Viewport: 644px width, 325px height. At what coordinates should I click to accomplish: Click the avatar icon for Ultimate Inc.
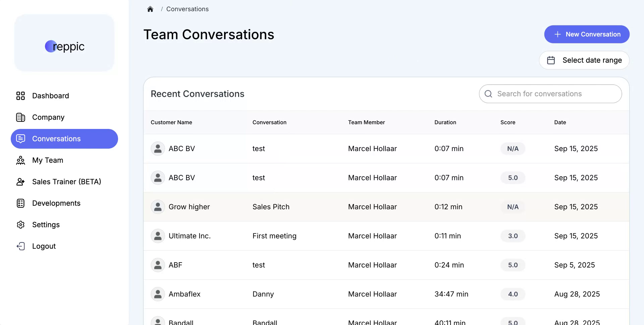[x=158, y=236]
